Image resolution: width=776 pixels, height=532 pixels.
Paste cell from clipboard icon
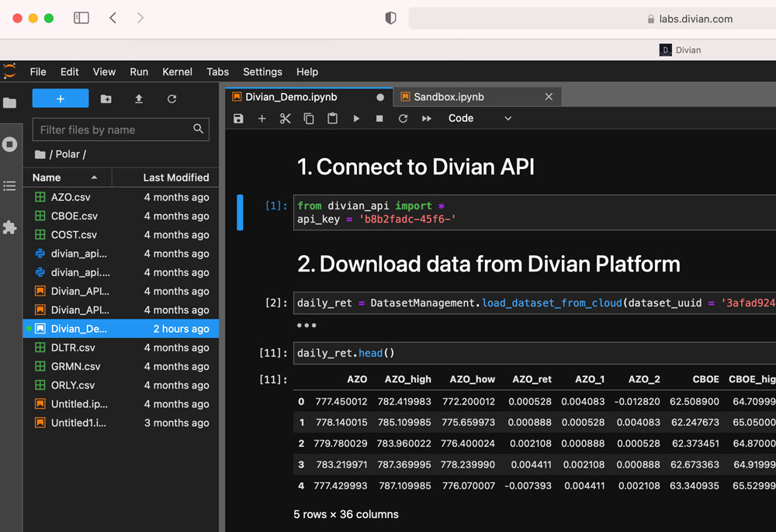tap(333, 118)
